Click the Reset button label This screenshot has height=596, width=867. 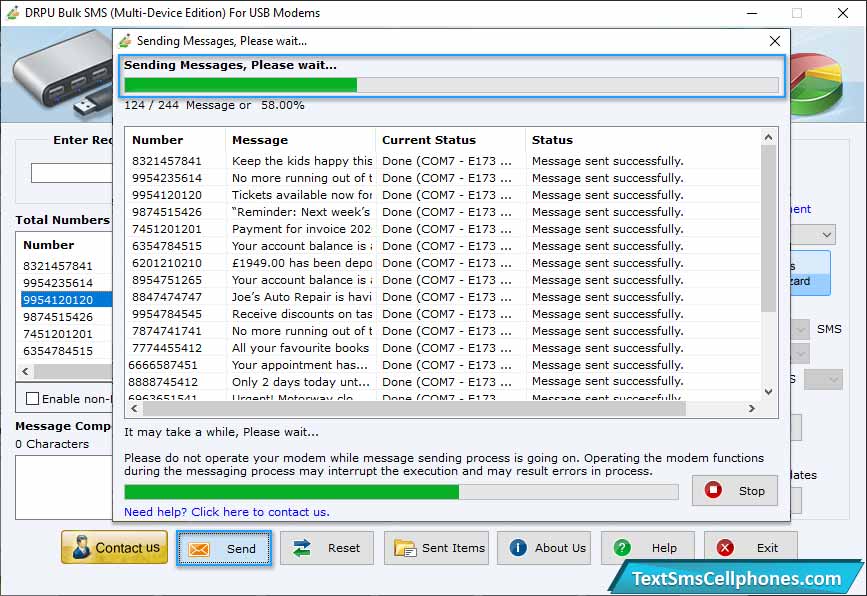tap(343, 548)
